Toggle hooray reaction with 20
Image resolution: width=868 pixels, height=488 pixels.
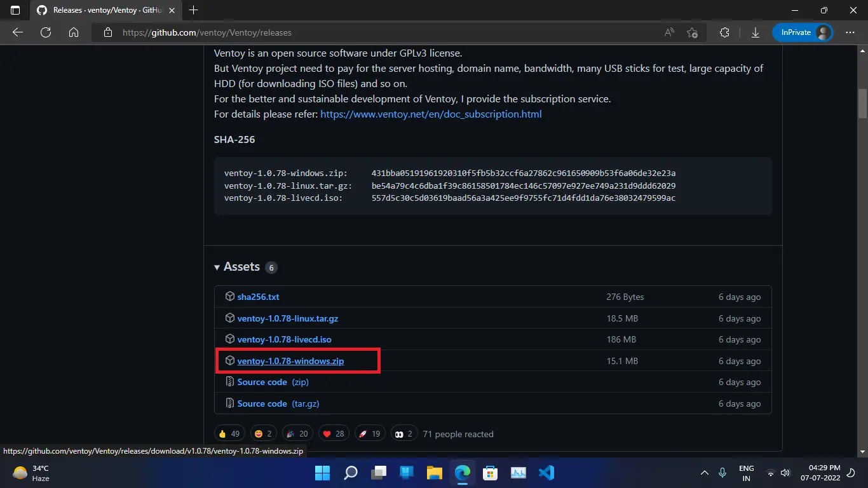click(297, 434)
